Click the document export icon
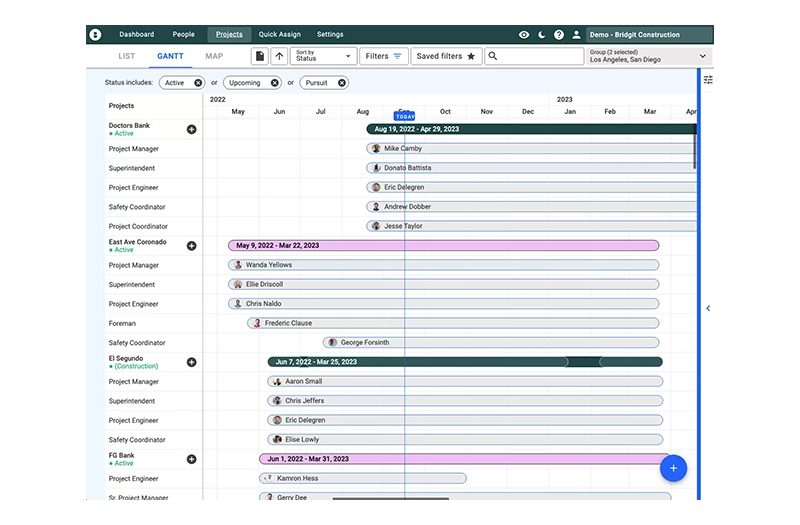 [260, 56]
